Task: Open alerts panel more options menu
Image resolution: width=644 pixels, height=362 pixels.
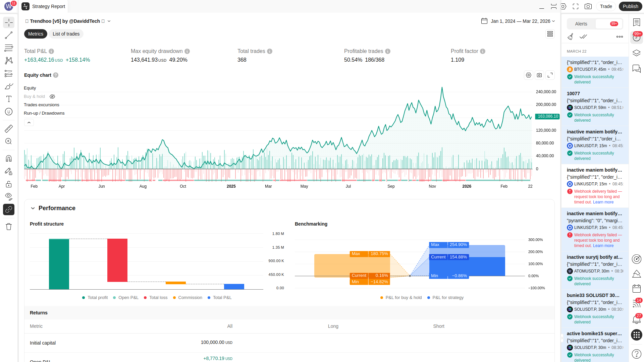Action: (x=620, y=37)
